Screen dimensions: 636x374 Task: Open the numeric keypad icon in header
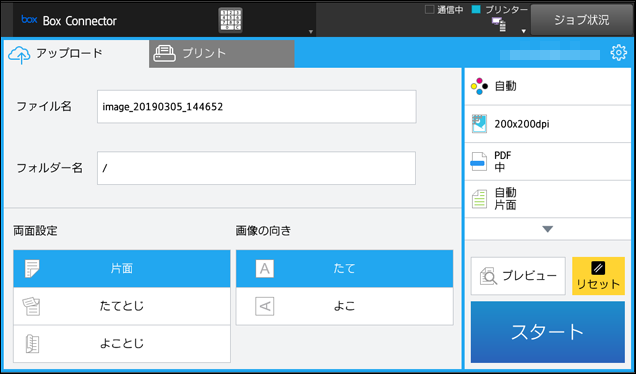coord(230,20)
